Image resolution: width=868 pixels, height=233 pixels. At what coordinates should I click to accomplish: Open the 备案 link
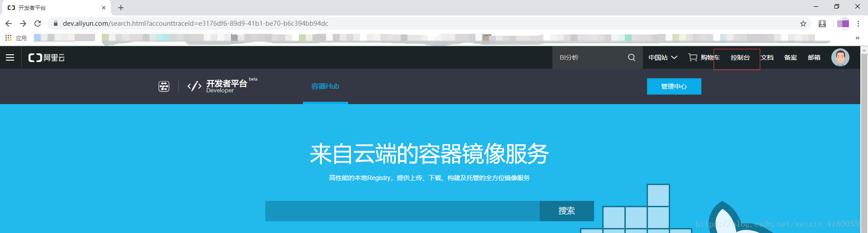[791, 57]
